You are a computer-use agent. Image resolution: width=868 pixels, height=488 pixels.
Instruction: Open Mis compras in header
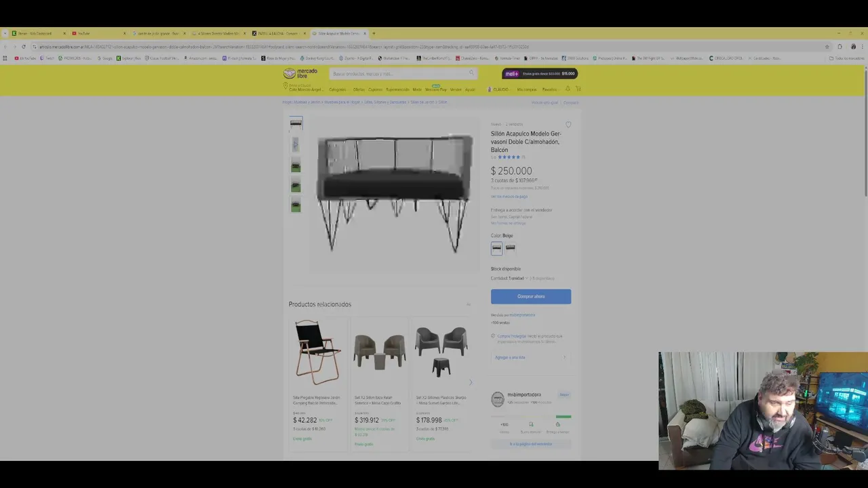coord(527,89)
